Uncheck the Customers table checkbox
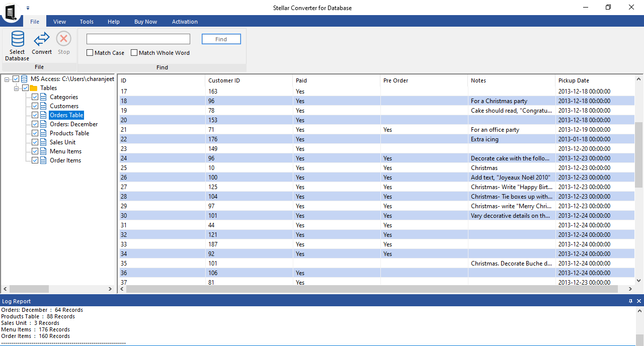This screenshot has height=346, width=644. pyautogui.click(x=35, y=106)
